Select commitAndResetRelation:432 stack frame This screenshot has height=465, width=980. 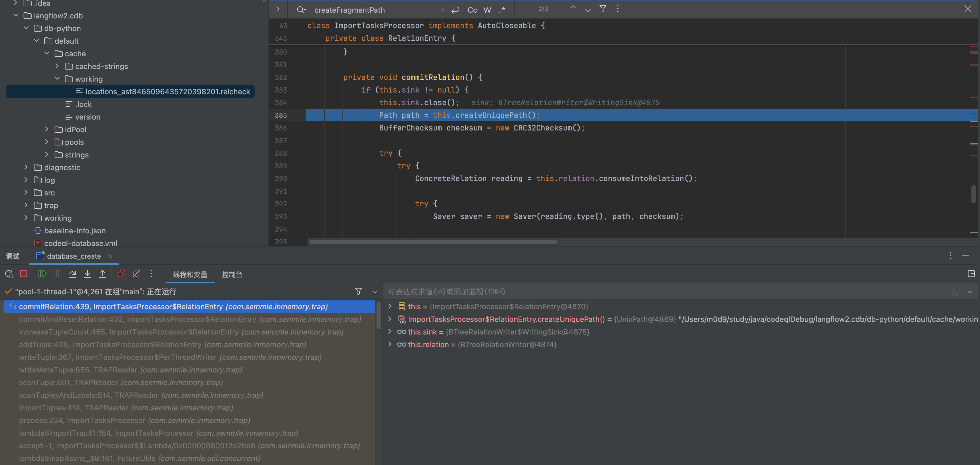[x=190, y=319]
